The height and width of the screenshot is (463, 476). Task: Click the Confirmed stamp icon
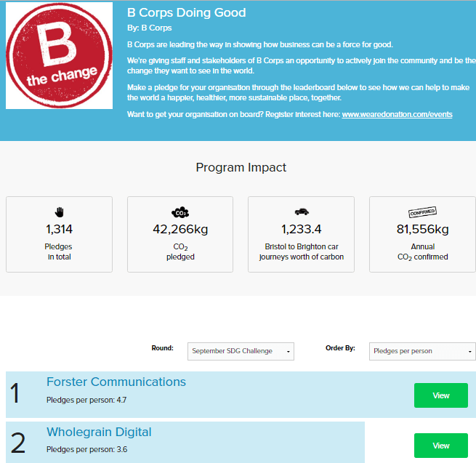click(422, 212)
